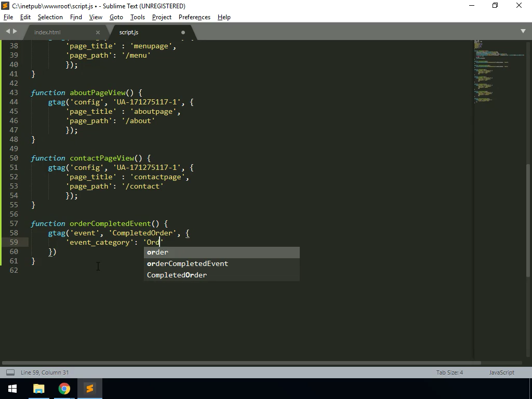This screenshot has height=399, width=532.
Task: Open the Find menu
Action: tap(76, 17)
